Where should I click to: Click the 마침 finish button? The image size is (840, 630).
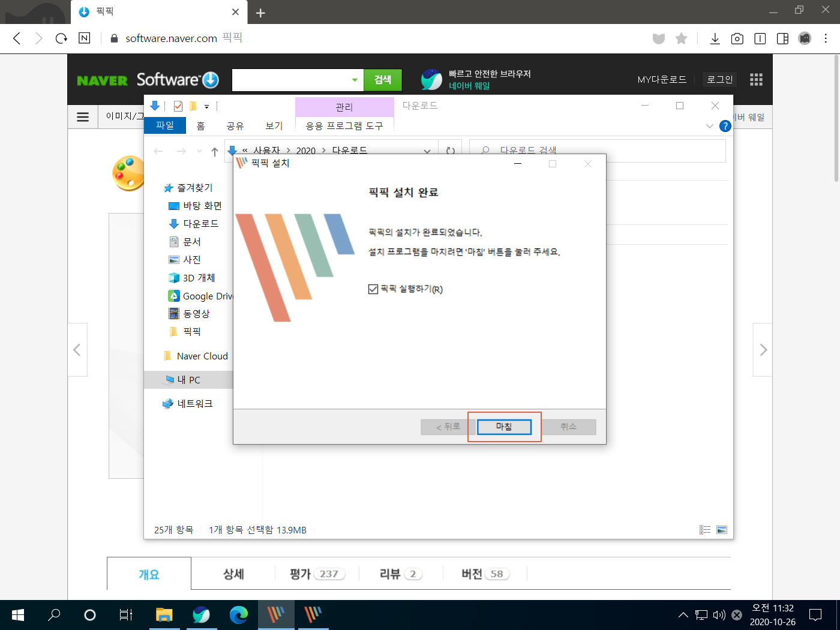504,427
